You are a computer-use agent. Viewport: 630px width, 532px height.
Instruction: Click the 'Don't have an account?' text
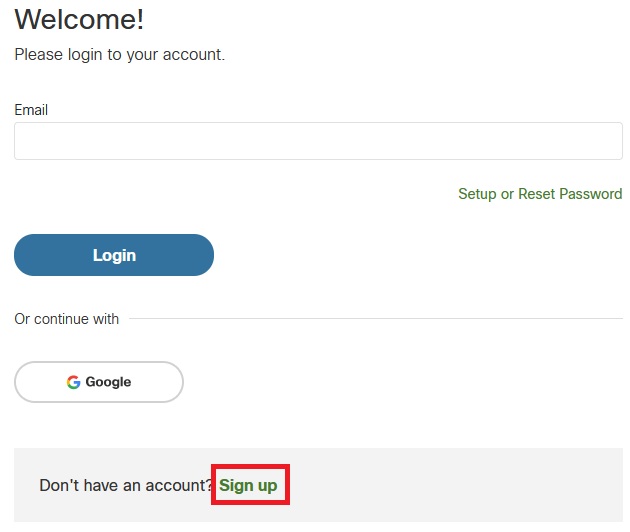(x=126, y=485)
